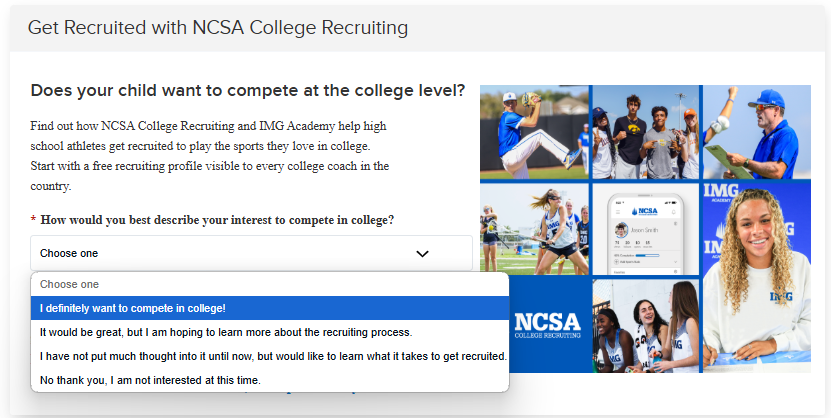
Task: Click the baseball pitcher photo
Action: [x=534, y=132]
